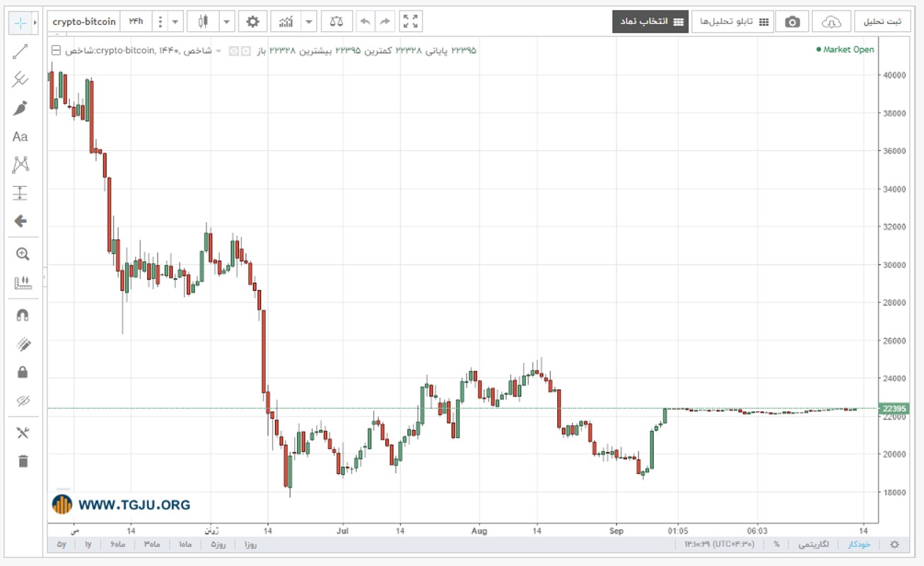Viewport: 924px width, 566px height.
Task: Click the trash icon to remove drawings
Action: click(x=23, y=461)
